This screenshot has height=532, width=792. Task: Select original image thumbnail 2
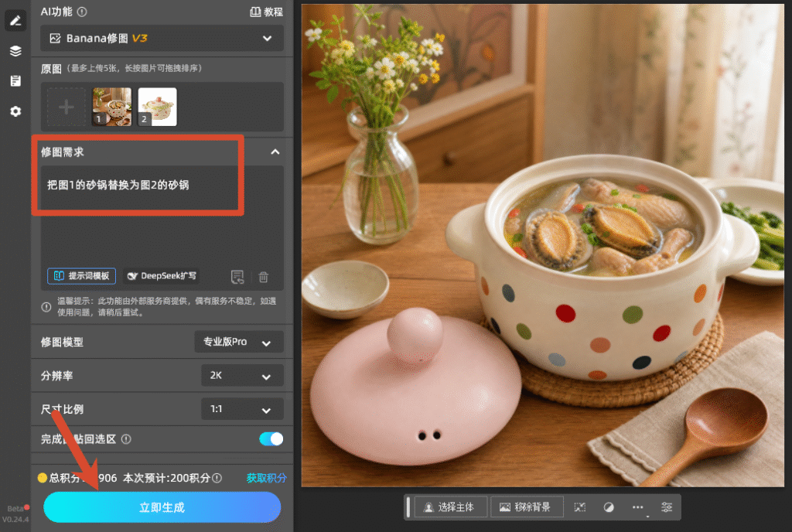(x=157, y=107)
